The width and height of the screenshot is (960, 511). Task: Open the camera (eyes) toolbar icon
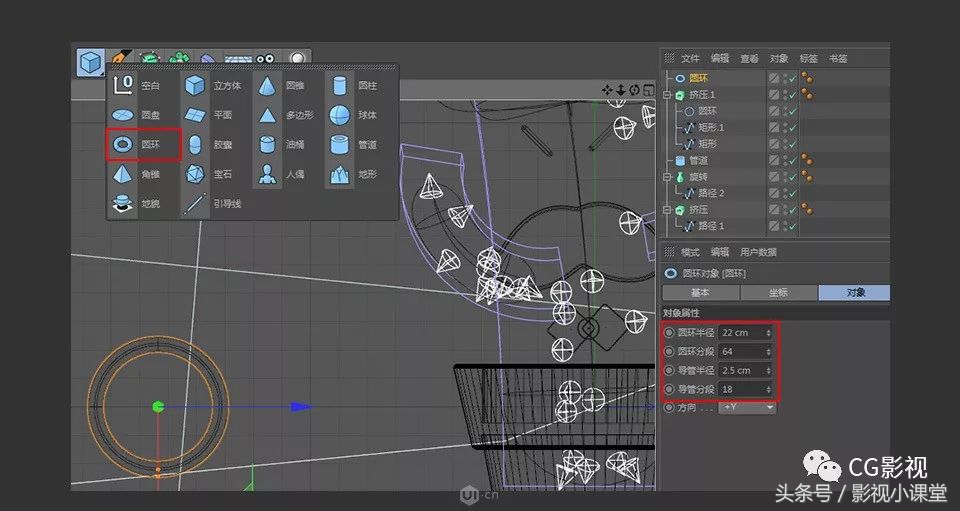click(265, 58)
